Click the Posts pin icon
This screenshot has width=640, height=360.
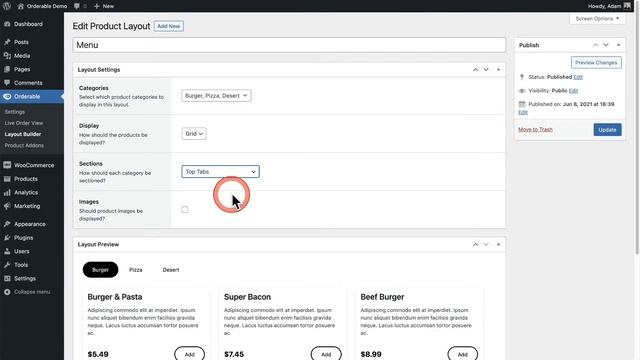[x=7, y=42]
